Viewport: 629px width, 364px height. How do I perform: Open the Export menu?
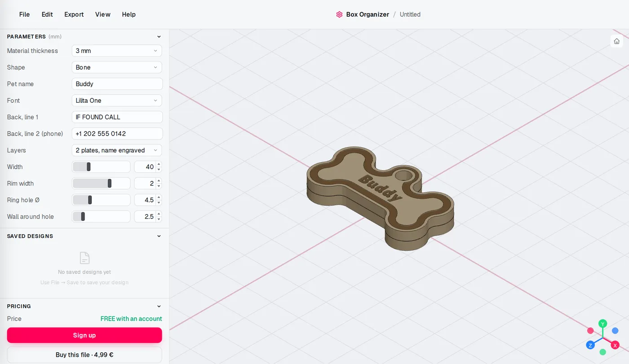[x=74, y=14]
